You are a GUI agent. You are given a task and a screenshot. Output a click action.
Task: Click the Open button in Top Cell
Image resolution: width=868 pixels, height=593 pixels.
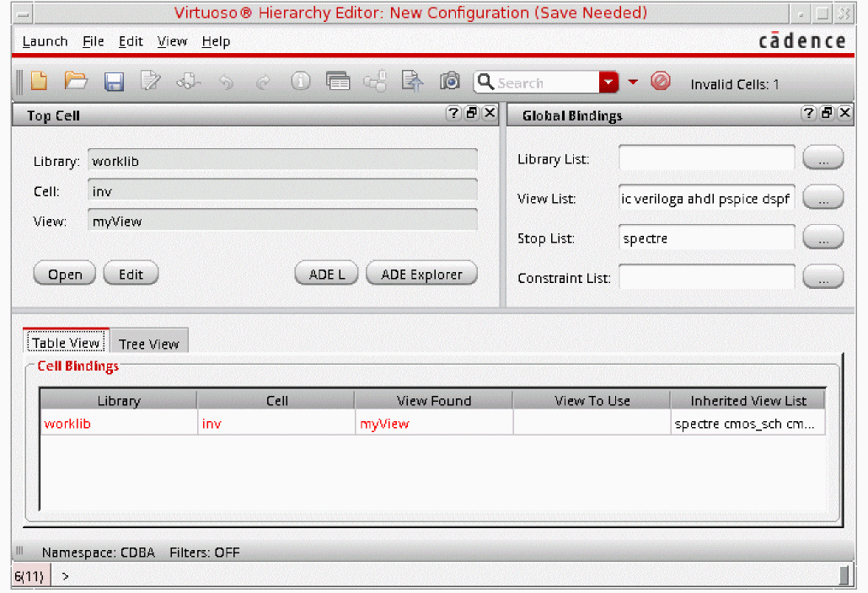[65, 275]
